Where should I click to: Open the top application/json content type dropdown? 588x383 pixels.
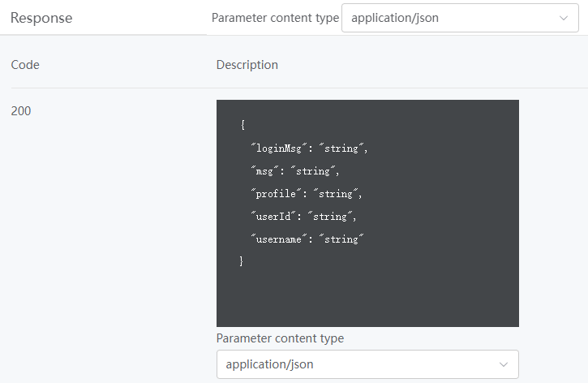tap(460, 18)
